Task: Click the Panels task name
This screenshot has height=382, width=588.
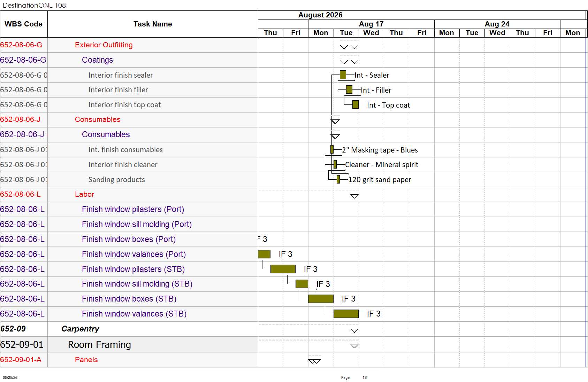Action: tap(86, 360)
